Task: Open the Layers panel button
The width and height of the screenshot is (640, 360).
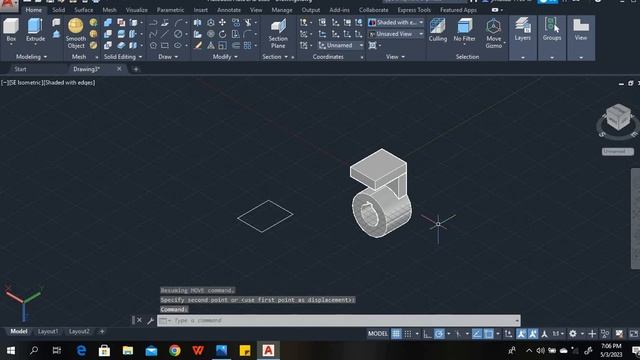Action: tap(522, 29)
